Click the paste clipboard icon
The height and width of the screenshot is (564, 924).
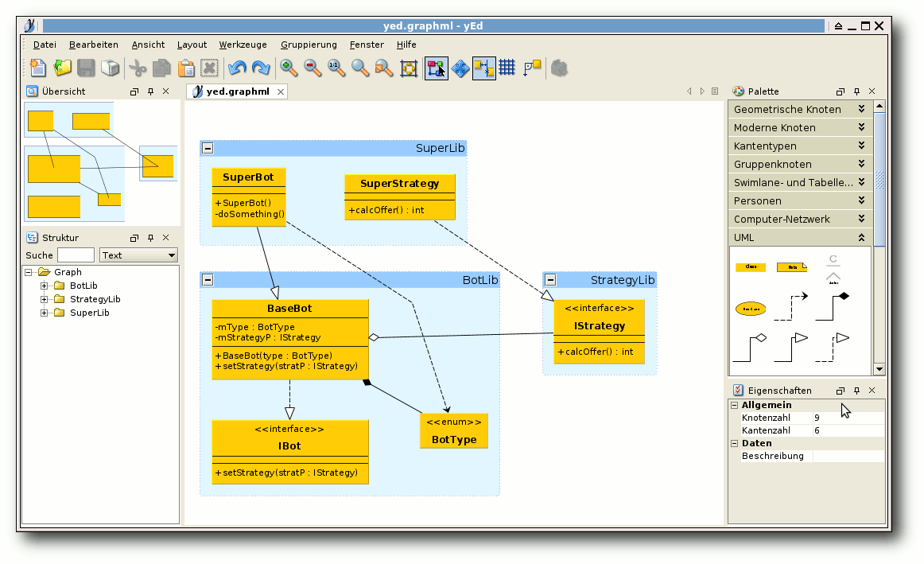[x=185, y=68]
